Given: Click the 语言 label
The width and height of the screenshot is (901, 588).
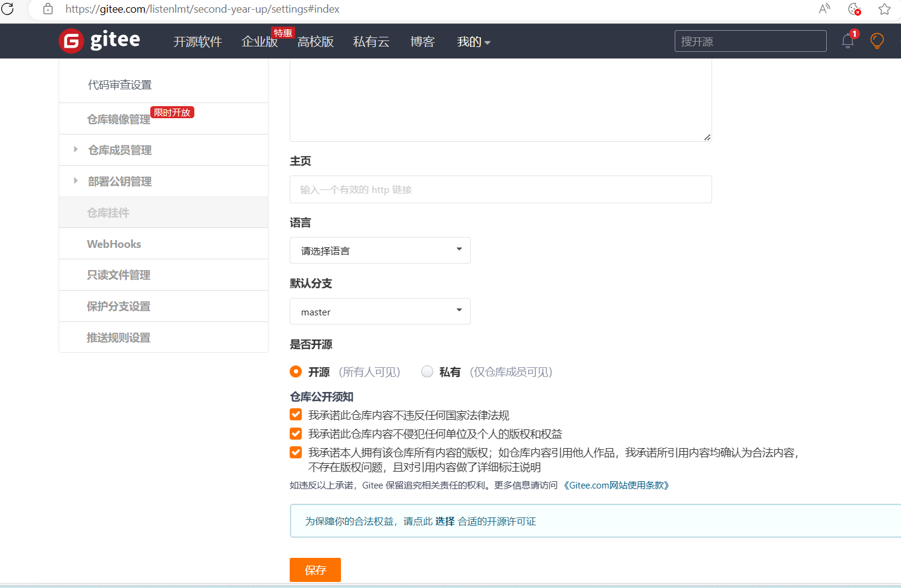Looking at the screenshot, I should pos(301,223).
